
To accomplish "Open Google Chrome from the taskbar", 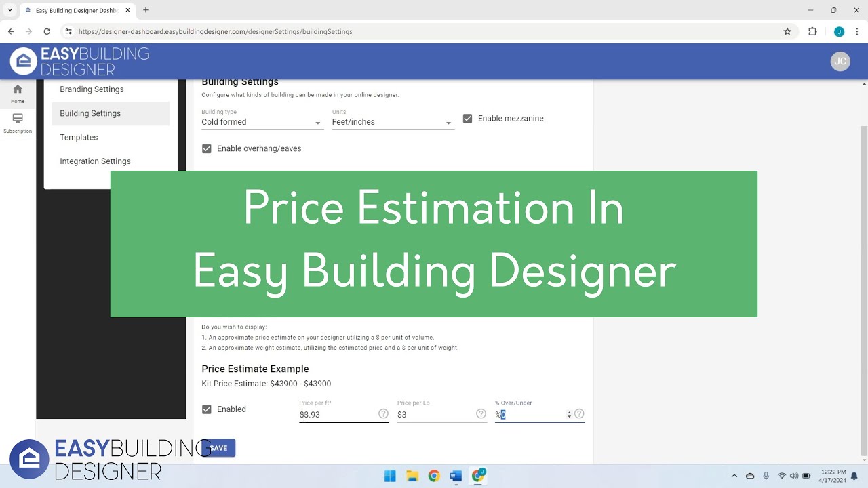I will [434, 476].
